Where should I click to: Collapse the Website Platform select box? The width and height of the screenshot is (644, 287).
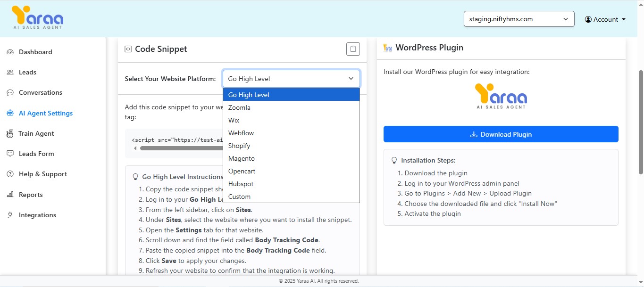pyautogui.click(x=291, y=79)
